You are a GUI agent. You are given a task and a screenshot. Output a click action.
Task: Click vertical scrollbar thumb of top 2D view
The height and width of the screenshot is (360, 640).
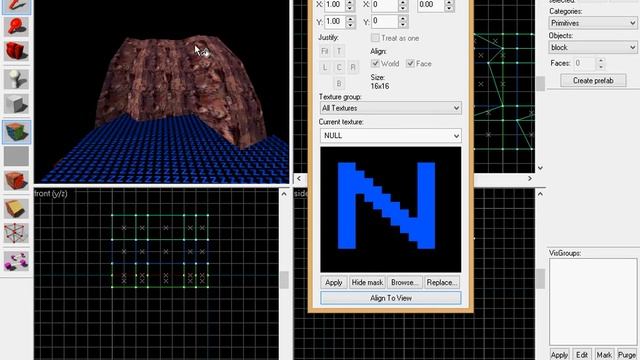point(540,84)
